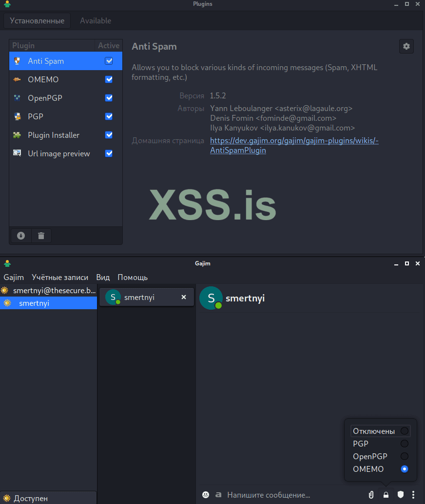Image resolution: width=425 pixels, height=504 pixels.
Task: Open Anti Spam plugin settings gear
Action: click(x=406, y=46)
